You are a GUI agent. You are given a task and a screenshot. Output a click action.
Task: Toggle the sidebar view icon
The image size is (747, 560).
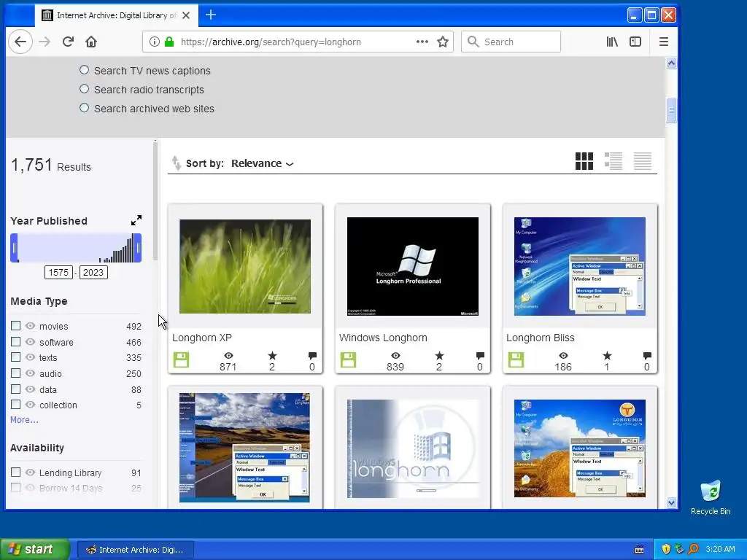(635, 42)
